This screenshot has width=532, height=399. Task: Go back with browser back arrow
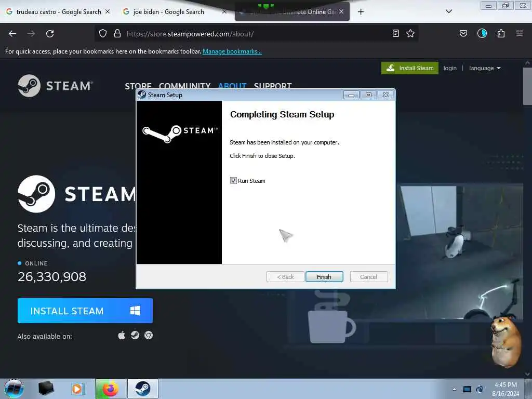click(12, 34)
